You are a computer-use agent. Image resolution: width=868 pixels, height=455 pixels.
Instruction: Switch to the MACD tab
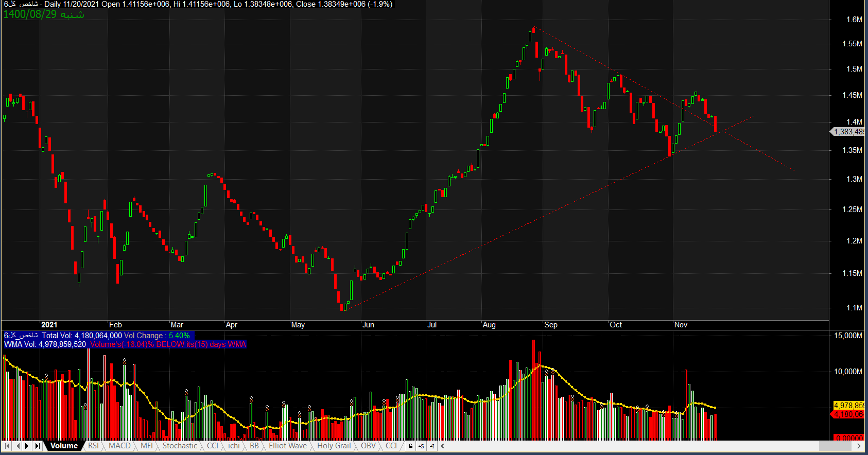tap(119, 446)
